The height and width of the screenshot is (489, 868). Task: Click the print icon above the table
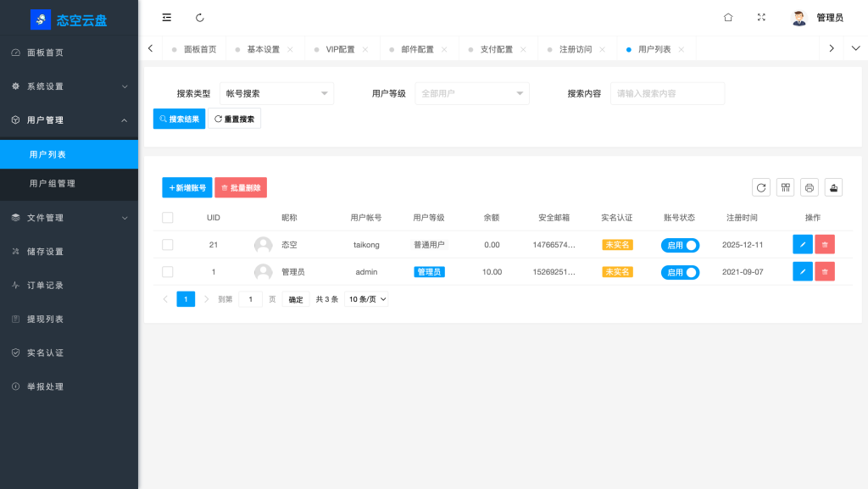[x=809, y=186]
